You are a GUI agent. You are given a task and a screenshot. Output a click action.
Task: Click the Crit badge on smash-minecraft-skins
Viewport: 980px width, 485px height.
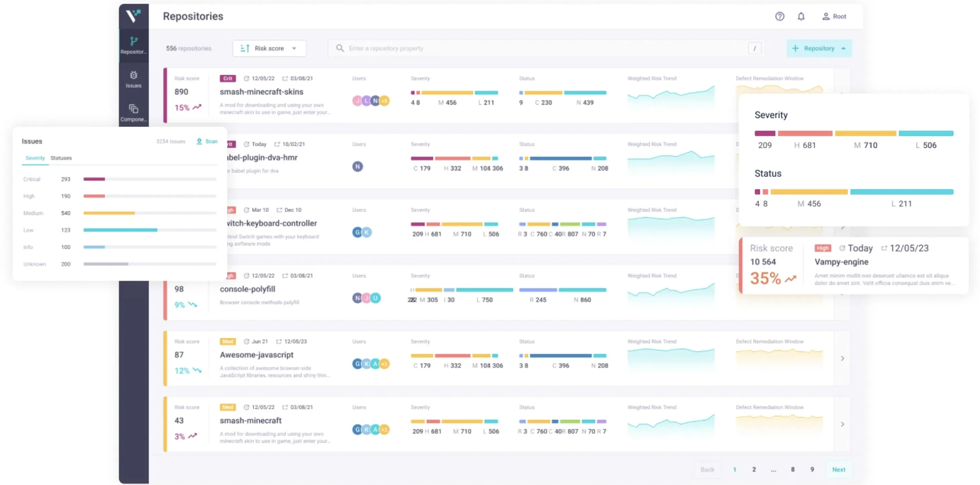227,78
